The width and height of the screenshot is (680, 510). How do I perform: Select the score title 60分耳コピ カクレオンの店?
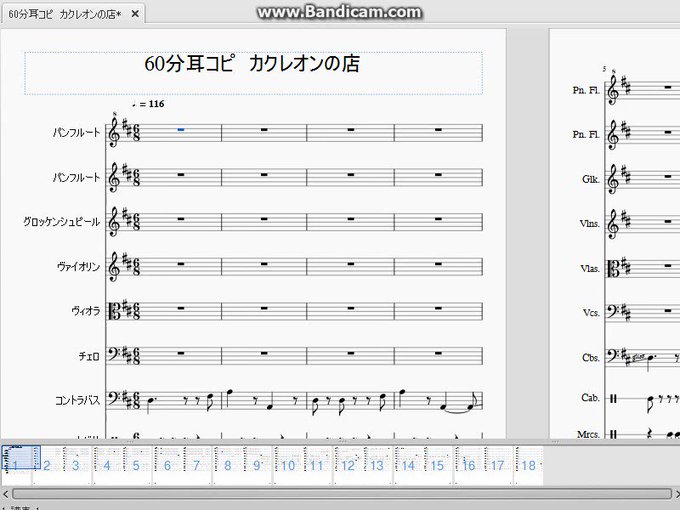tap(252, 64)
